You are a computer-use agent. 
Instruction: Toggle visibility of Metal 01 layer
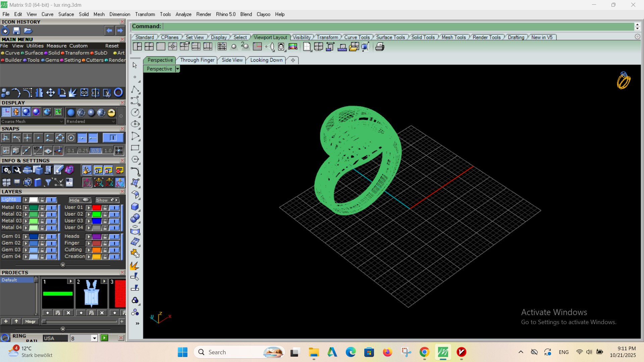coord(51,207)
